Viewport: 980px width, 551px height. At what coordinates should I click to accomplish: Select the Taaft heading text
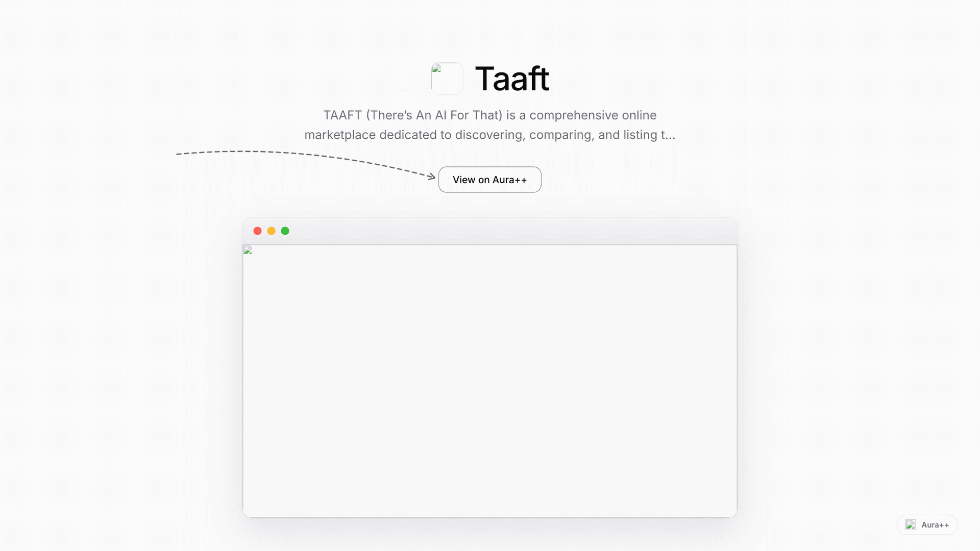tap(512, 79)
